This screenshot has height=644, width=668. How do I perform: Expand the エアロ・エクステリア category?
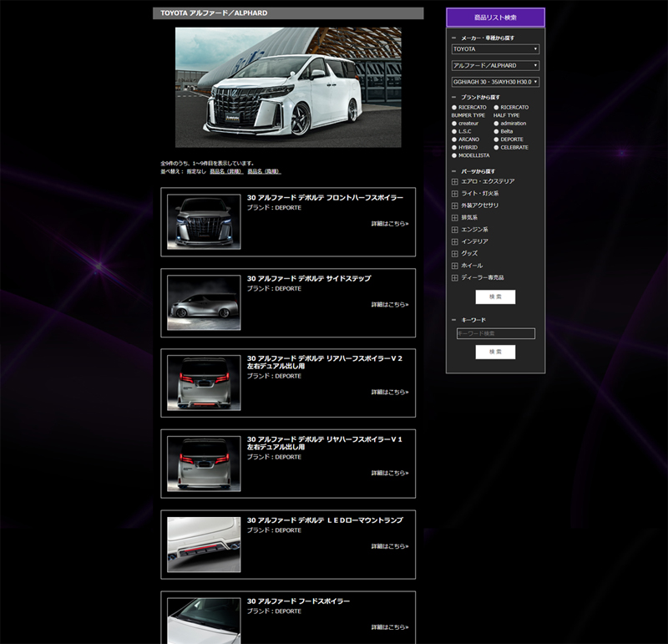point(454,181)
